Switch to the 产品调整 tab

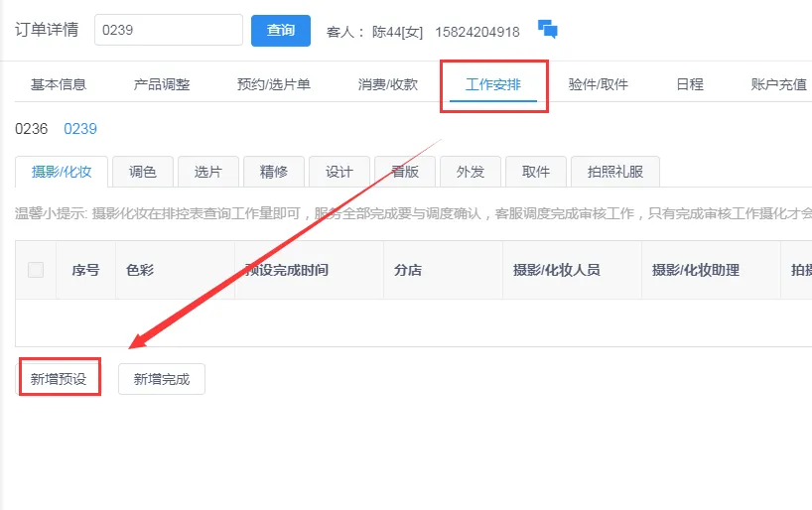(162, 84)
